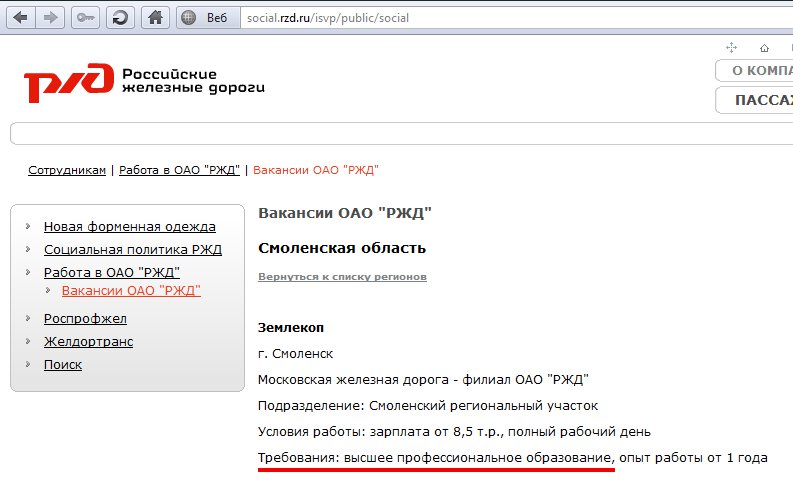Click the 'Землекоп' vacancy title
Screen dimensions: 793x497
click(x=291, y=328)
